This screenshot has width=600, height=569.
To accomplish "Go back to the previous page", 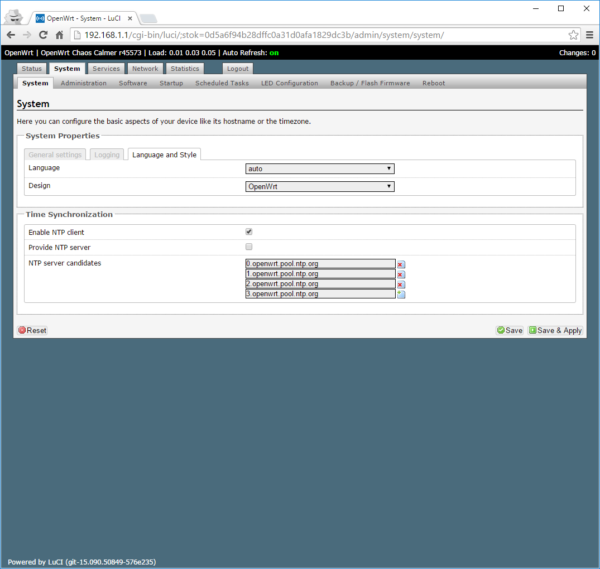I will 11,34.
